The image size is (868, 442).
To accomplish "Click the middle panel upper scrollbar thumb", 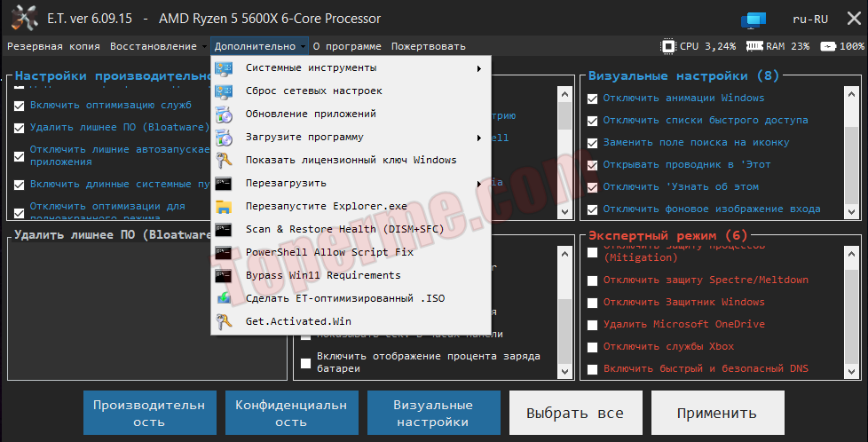I will [564, 115].
